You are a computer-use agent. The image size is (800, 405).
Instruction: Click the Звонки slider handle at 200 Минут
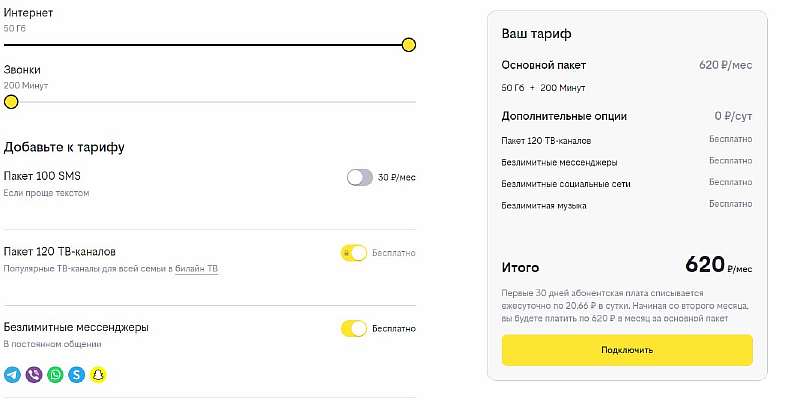(x=11, y=101)
